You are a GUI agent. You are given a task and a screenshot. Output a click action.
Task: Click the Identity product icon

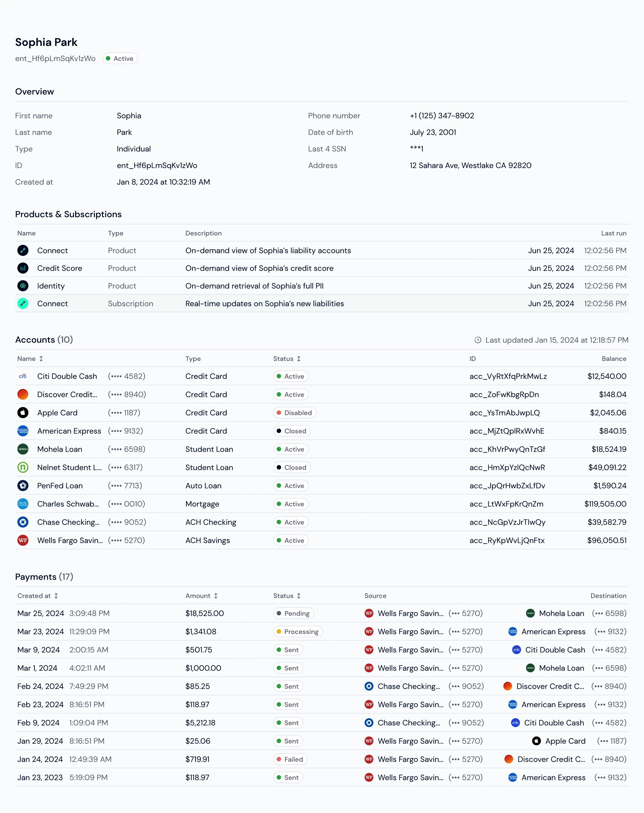23,286
